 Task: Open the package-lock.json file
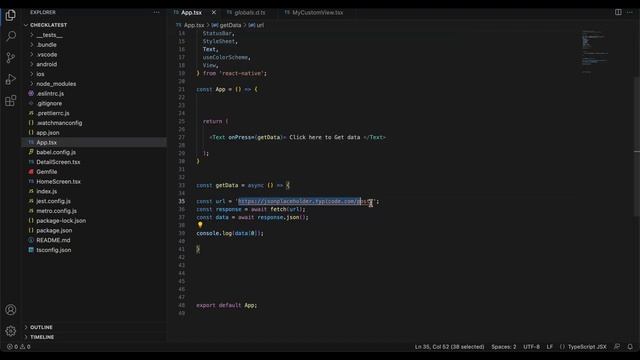pos(61,221)
